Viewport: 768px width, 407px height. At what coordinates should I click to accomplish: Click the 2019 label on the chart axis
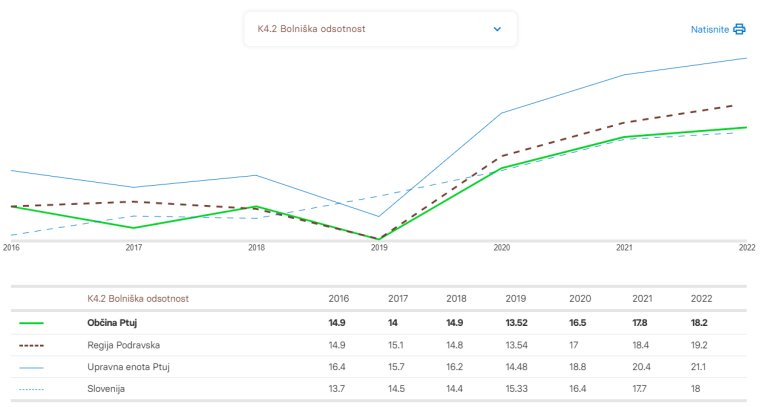(379, 247)
